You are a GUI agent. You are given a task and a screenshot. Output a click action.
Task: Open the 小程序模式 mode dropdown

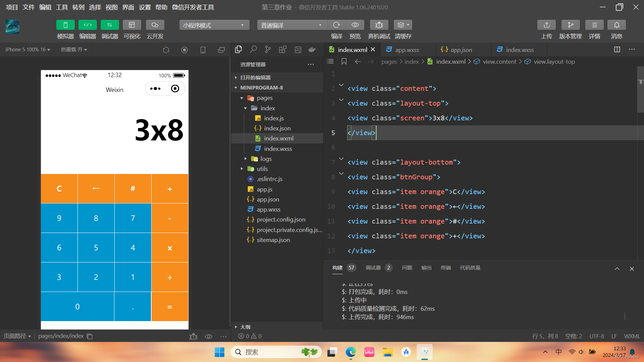pos(214,25)
